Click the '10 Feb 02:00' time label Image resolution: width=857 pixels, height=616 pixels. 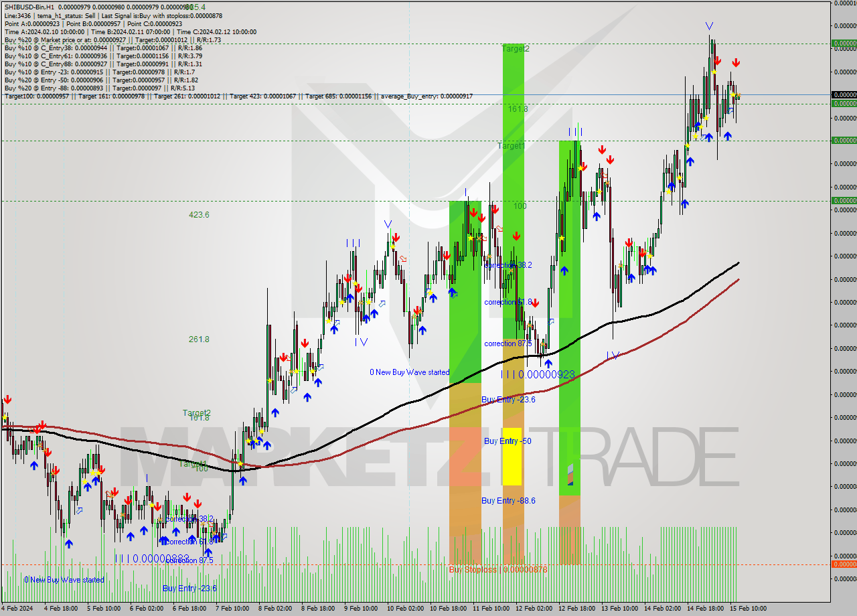[405, 609]
